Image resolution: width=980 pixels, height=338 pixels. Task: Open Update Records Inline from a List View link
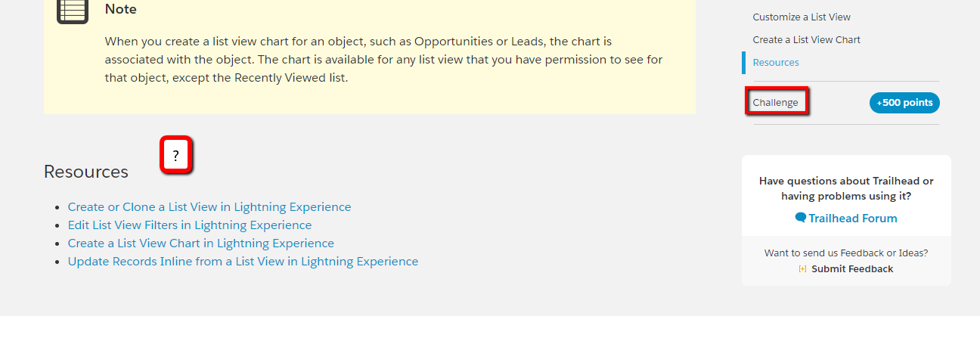coord(243,261)
